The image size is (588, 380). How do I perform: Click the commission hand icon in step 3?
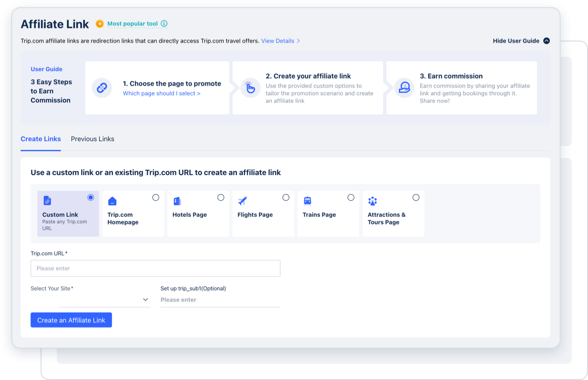(405, 88)
